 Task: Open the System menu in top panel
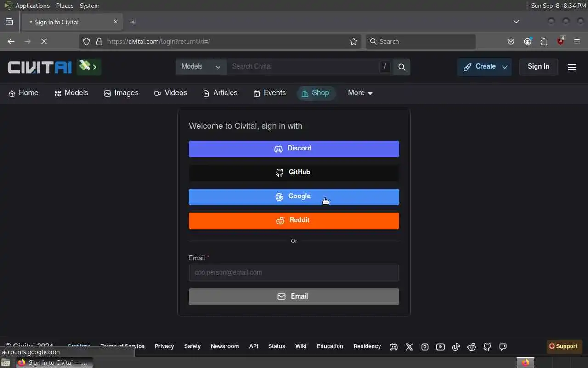click(90, 6)
